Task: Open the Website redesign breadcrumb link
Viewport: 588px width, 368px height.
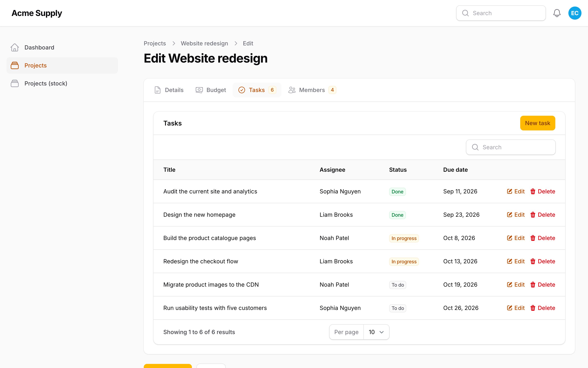Action: (x=204, y=43)
